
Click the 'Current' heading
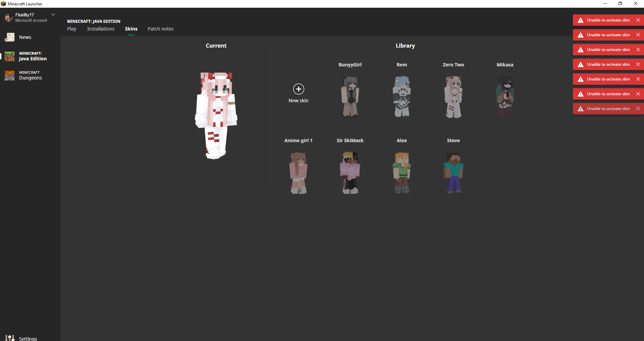coord(216,46)
